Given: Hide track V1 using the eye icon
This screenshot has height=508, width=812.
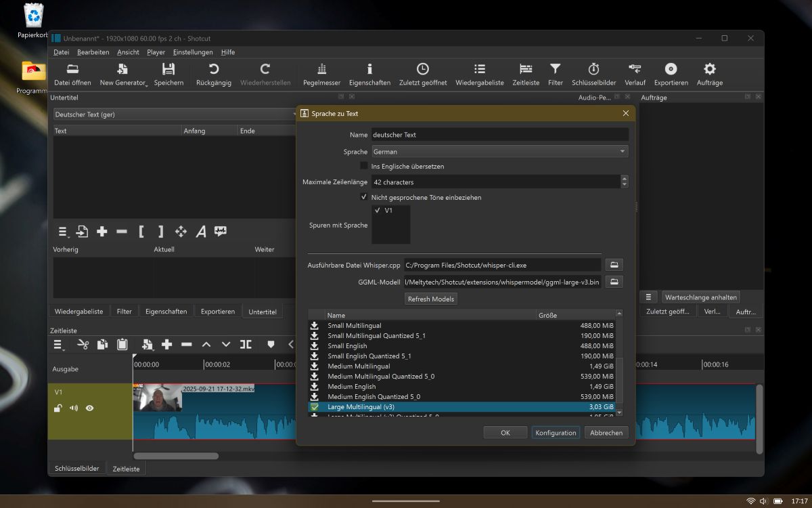Looking at the screenshot, I should pos(89,408).
